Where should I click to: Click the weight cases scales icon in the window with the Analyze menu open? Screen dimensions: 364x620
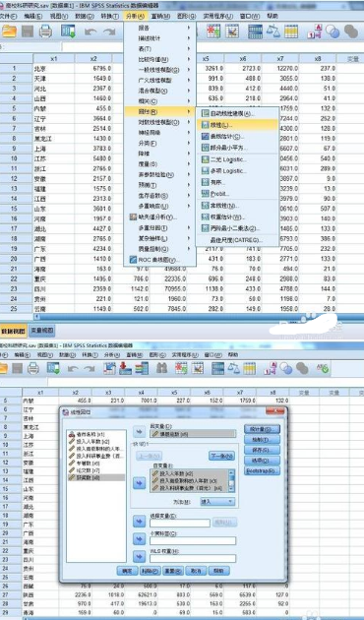click(x=273, y=31)
